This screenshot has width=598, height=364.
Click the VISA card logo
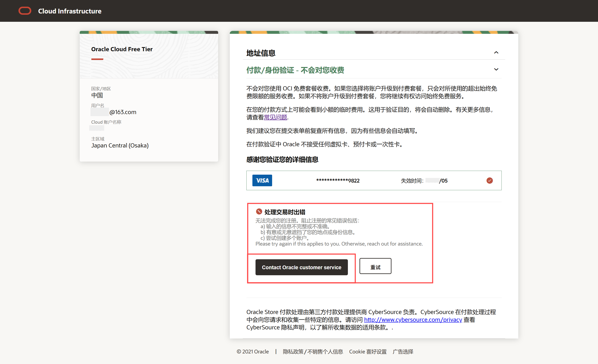[262, 180]
